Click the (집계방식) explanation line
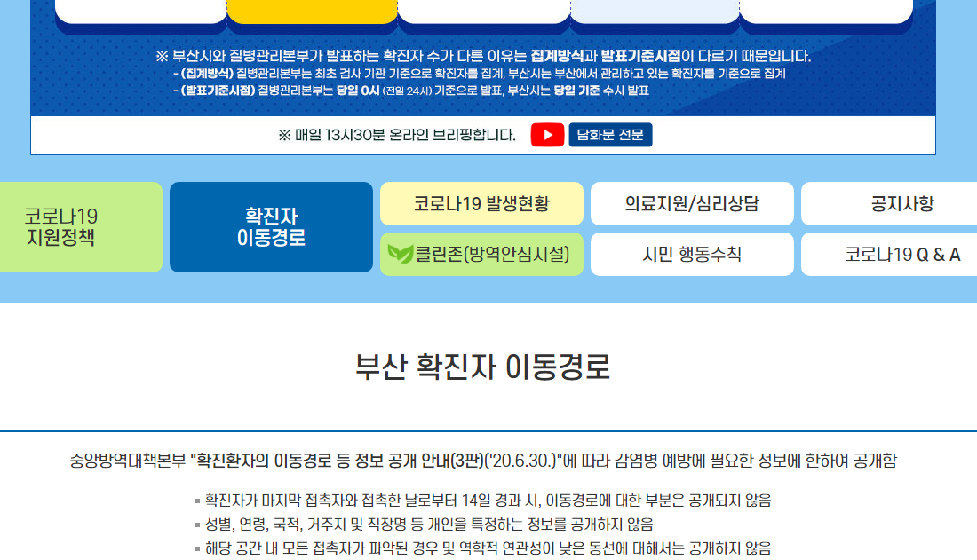The image size is (977, 560). pos(480,74)
